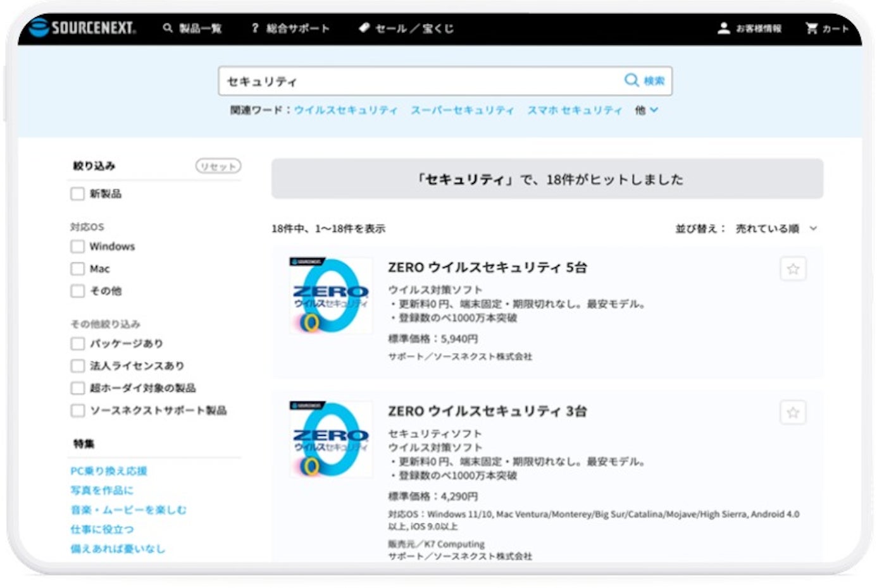Viewport: 877px width, 588px height.
Task: Open the 写真を作品に feature link
Action: pyautogui.click(x=102, y=490)
